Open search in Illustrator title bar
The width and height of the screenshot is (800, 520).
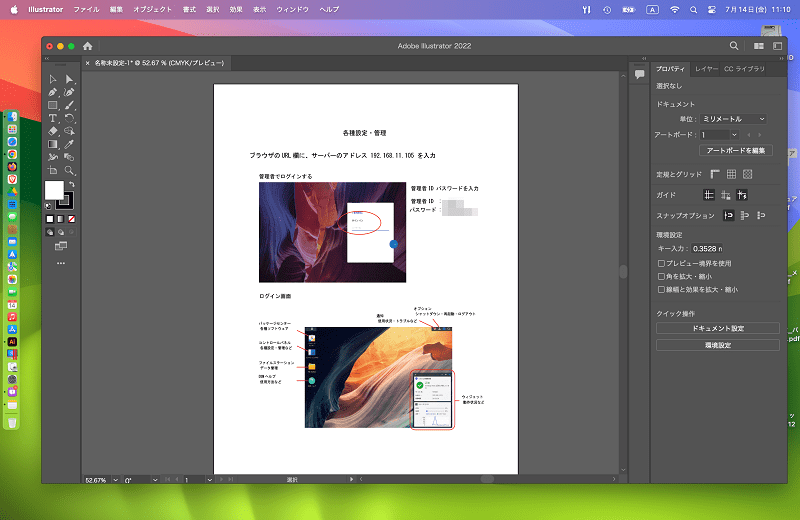734,46
